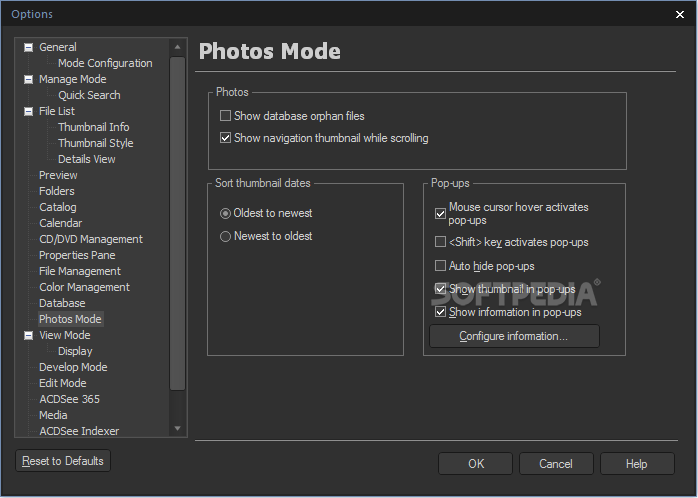This screenshot has width=698, height=498.
Task: Open Configure information dialog
Action: (x=514, y=336)
